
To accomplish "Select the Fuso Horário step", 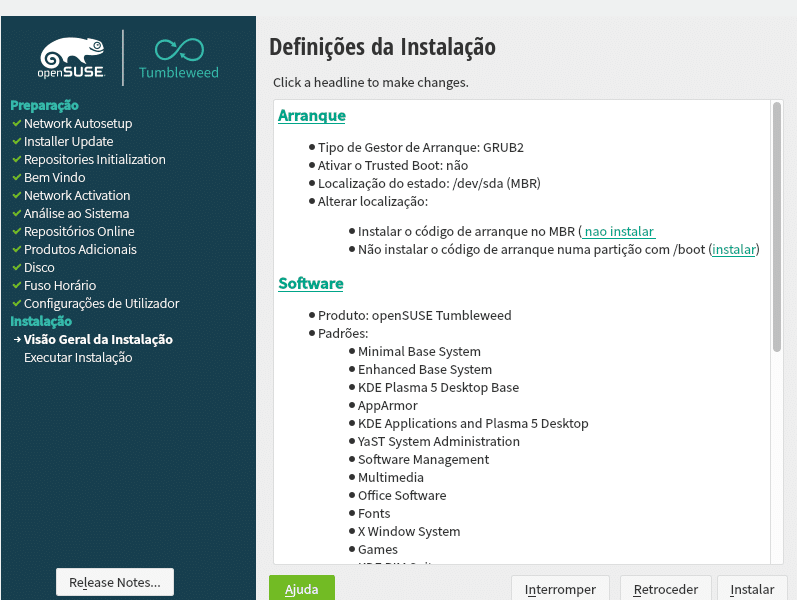I will click(60, 285).
